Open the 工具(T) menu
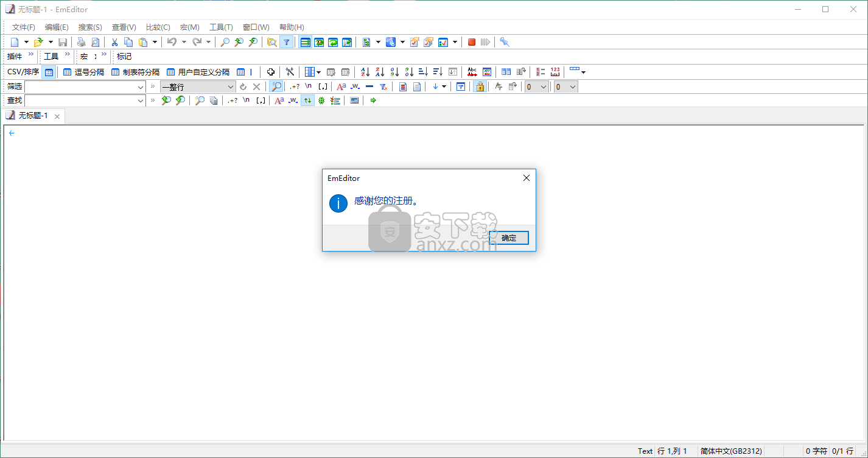868x458 pixels. tap(221, 27)
